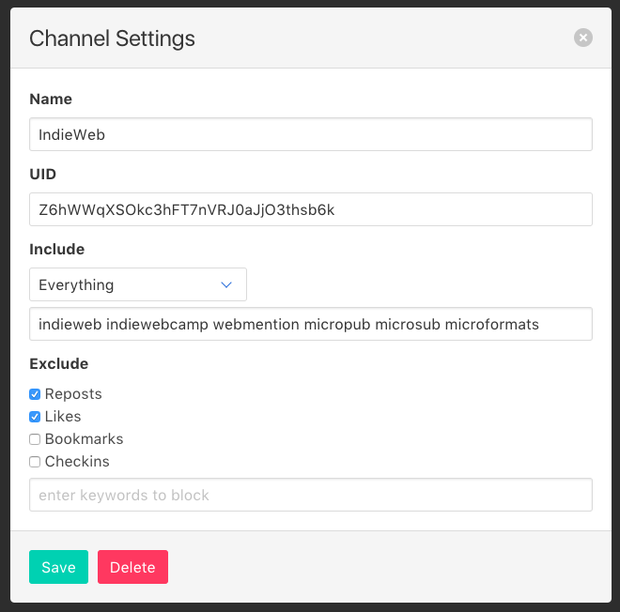Click the Name field containing IndieWeb
The width and height of the screenshot is (620, 612).
311,134
